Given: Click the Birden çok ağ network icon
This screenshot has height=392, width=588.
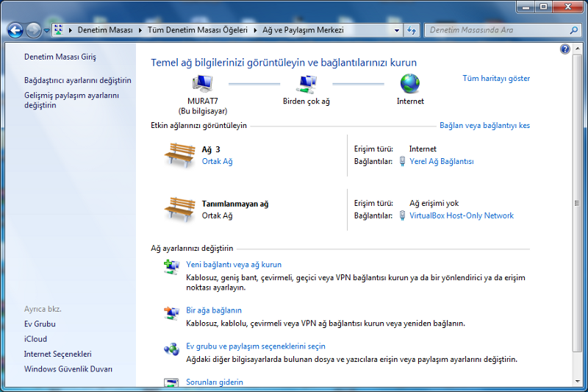Looking at the screenshot, I should pyautogui.click(x=306, y=84).
